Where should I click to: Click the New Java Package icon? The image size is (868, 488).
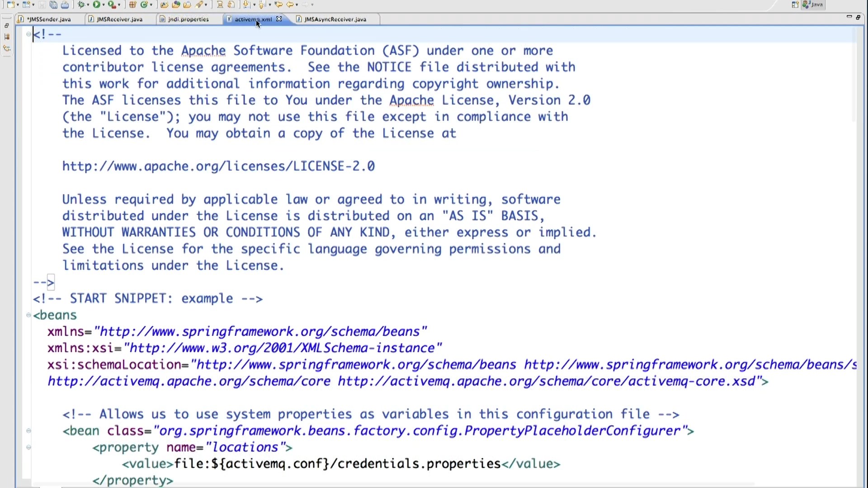132,5
